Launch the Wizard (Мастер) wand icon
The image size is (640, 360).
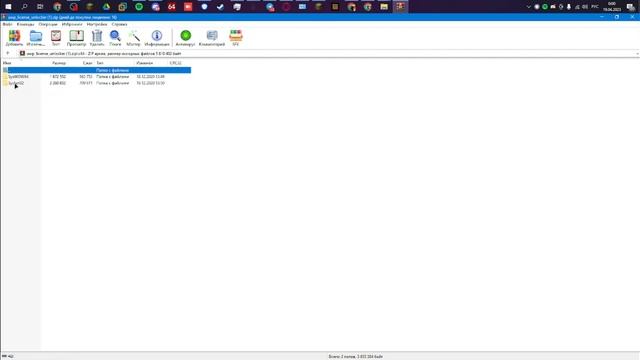tap(133, 36)
